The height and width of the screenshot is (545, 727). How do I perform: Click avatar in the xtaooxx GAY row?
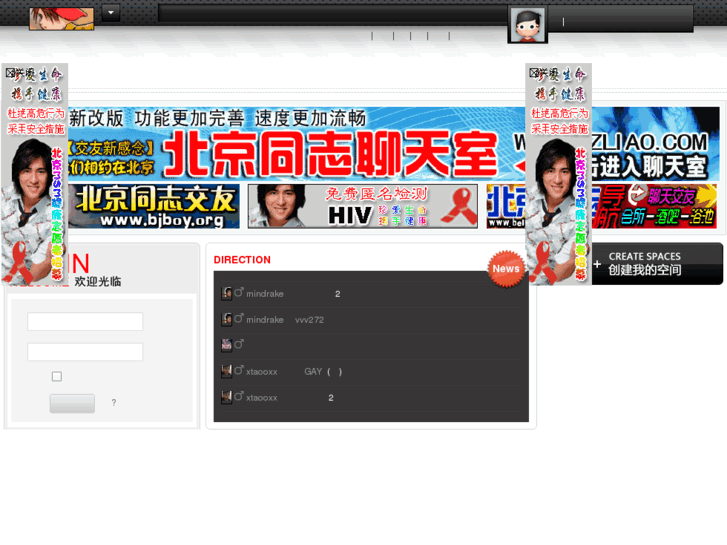[x=227, y=372]
